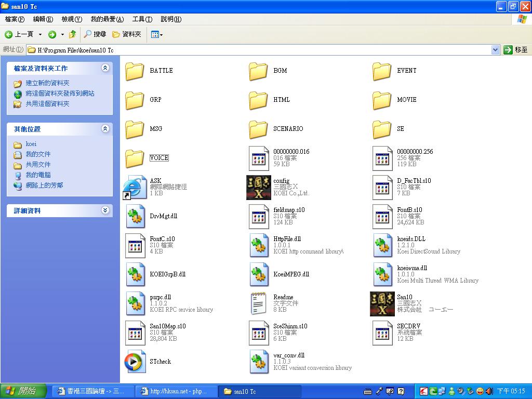Select the San10 game executable icon
The image size is (532, 399).
coord(382,303)
